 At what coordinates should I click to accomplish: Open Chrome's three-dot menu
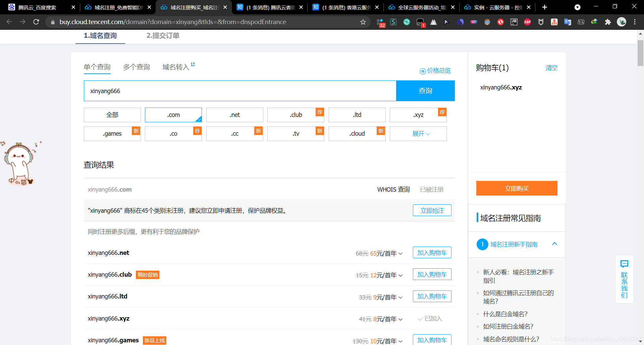pyautogui.click(x=635, y=22)
